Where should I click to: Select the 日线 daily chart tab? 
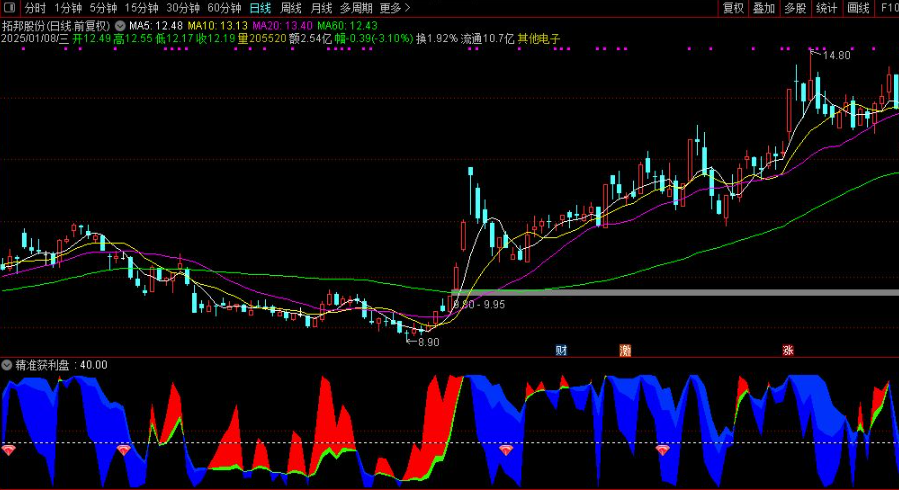260,8
